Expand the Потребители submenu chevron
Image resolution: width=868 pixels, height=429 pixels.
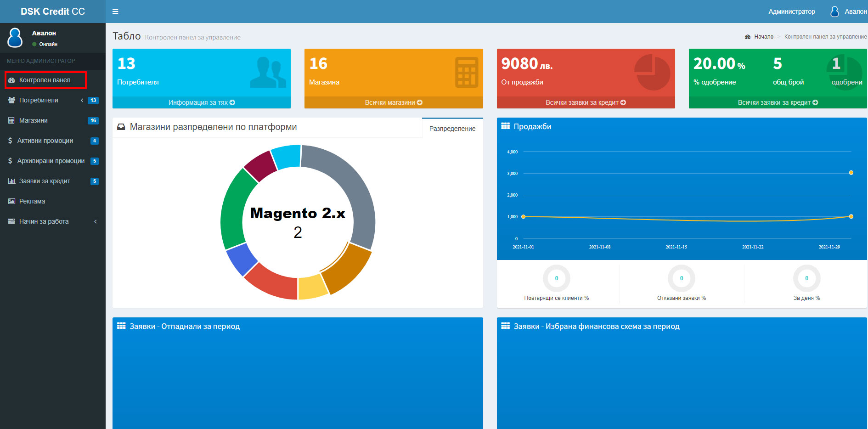pos(82,100)
